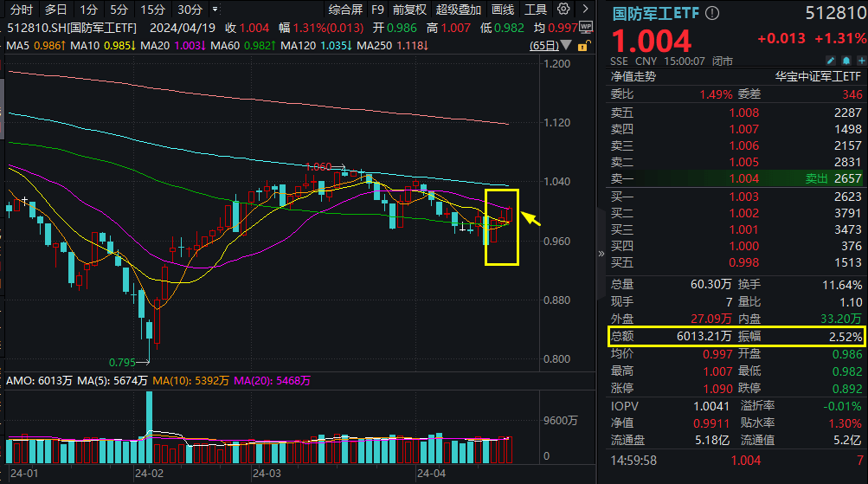868x484 pixels.
Task: Click the IOPV 1.0041 value
Action: point(711,406)
